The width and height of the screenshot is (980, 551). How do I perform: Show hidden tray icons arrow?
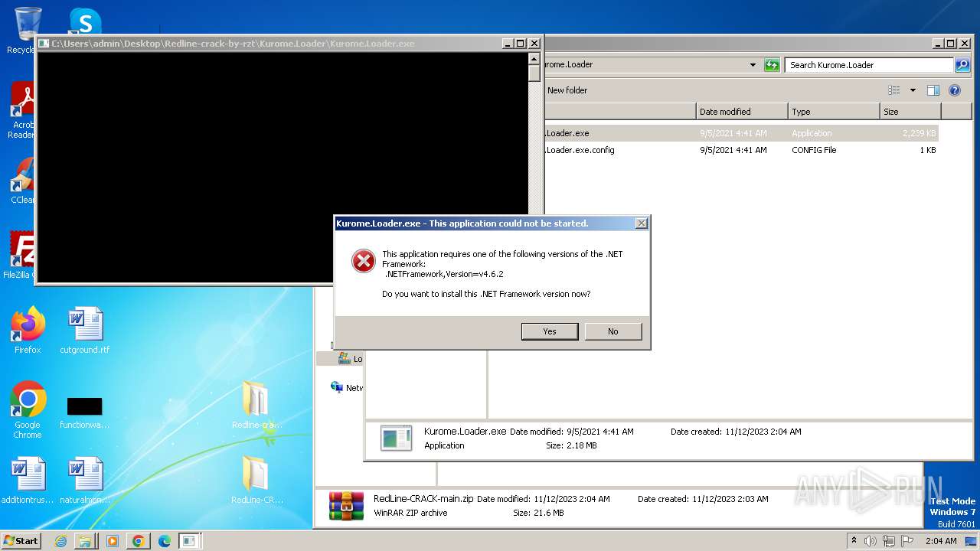854,541
